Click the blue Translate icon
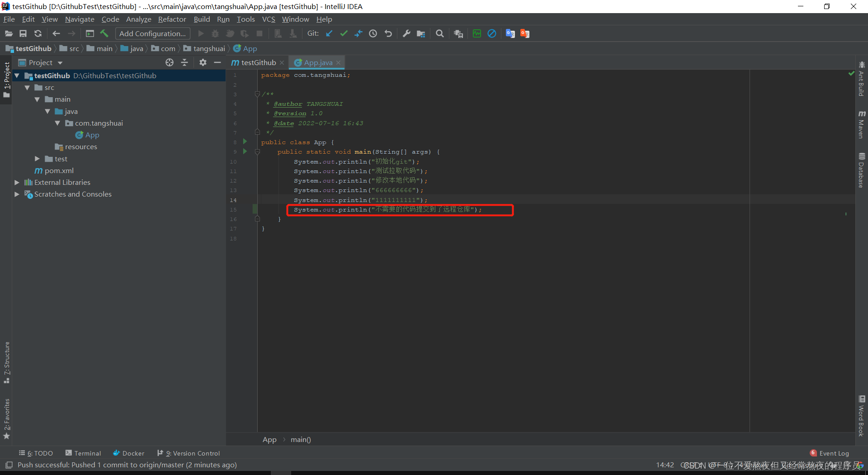The image size is (868, 475). click(x=510, y=33)
